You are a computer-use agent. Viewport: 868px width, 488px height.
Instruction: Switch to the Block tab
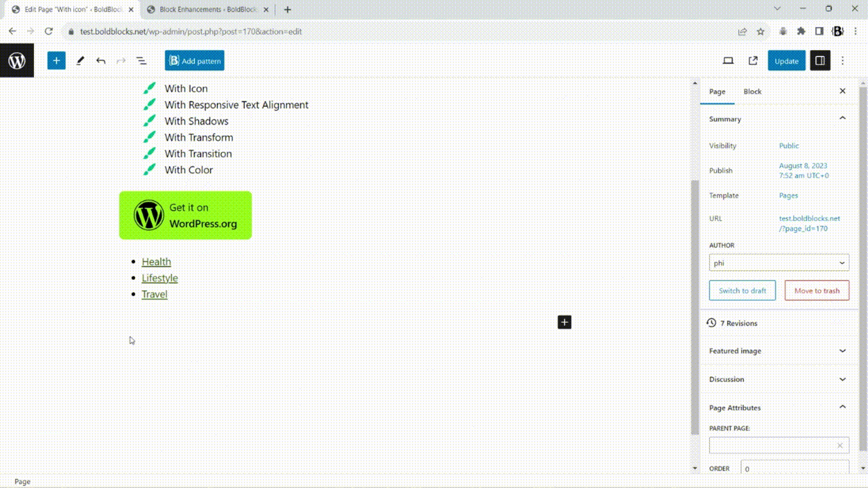coord(752,91)
